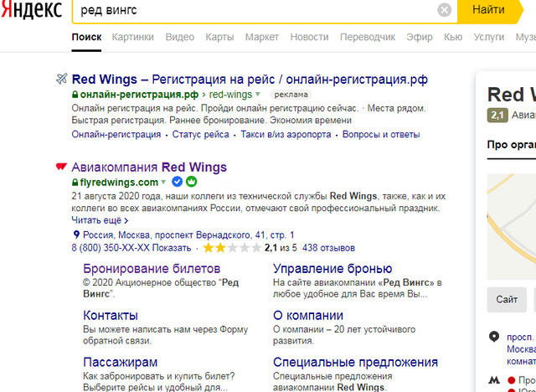Click the flyredwings.com green URL

tap(119, 182)
